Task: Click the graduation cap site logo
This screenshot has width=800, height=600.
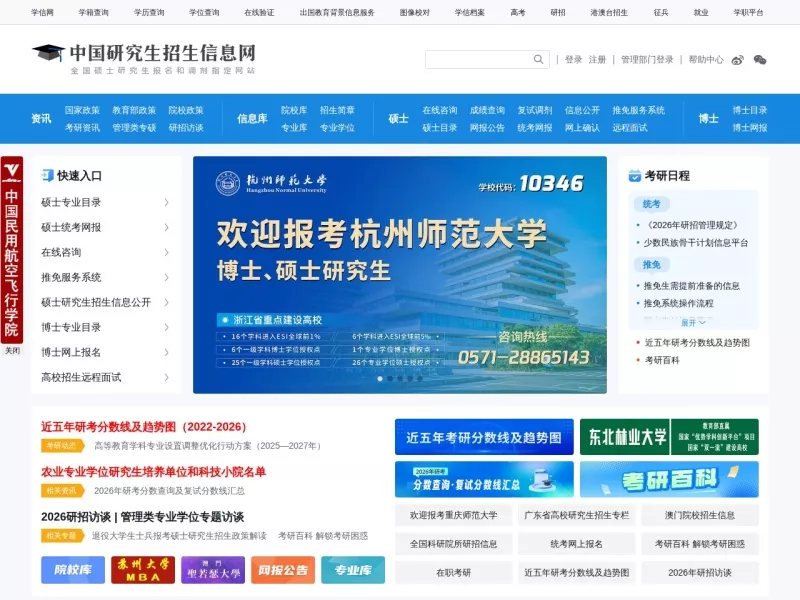Action: click(x=48, y=53)
